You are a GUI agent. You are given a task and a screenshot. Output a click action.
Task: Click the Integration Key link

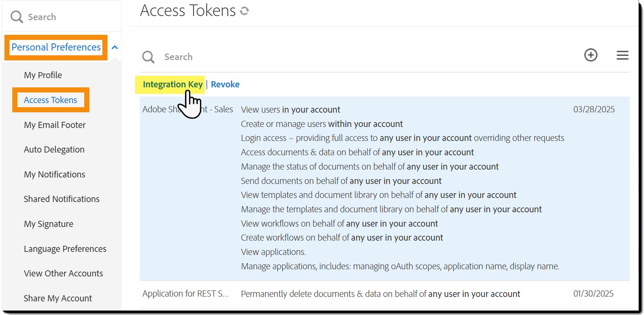(x=173, y=84)
